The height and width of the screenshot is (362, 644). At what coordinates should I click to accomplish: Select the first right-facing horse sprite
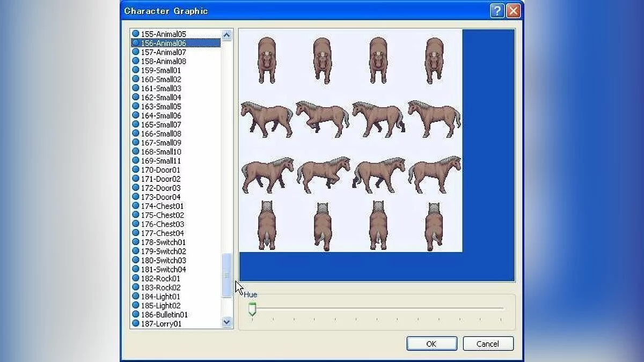pos(267,175)
